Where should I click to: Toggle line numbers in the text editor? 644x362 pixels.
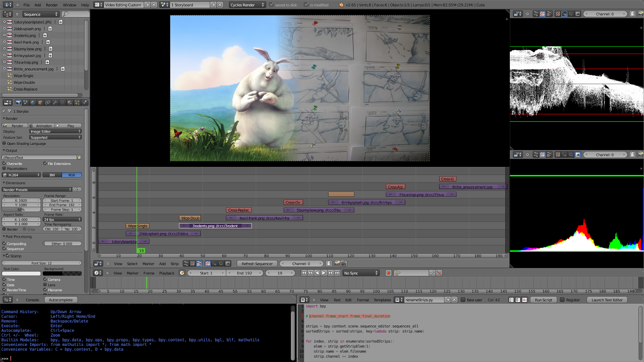[x=511, y=300]
